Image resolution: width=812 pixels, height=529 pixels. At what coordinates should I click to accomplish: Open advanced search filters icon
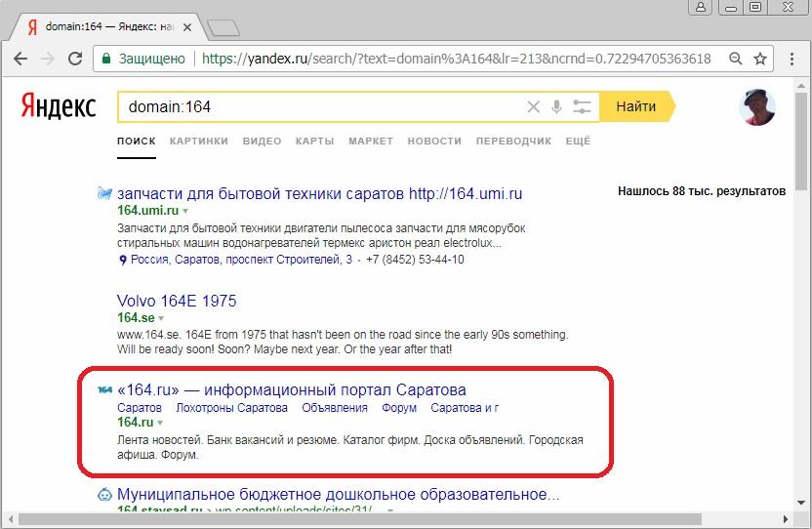click(582, 106)
